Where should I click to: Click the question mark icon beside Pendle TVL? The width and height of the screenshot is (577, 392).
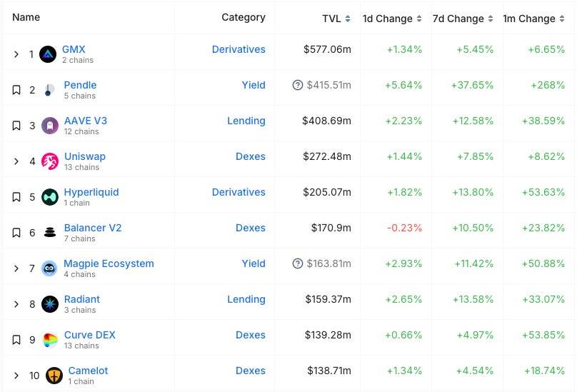[298, 85]
